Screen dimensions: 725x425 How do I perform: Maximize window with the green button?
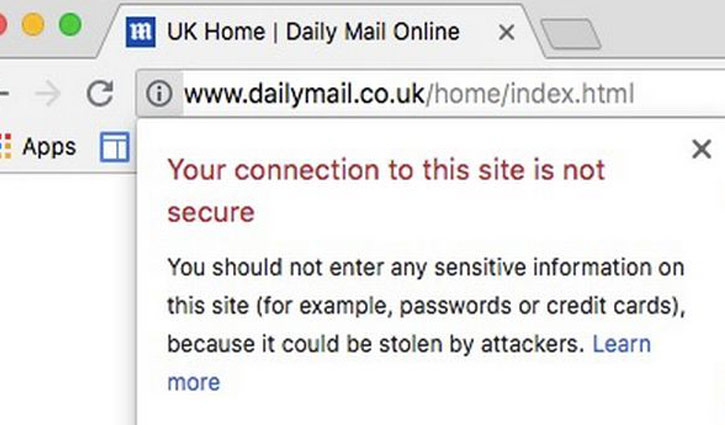click(70, 25)
